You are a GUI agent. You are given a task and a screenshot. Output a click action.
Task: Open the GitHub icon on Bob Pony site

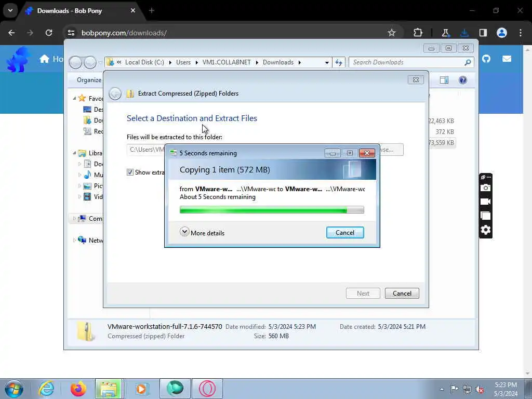tap(486, 59)
